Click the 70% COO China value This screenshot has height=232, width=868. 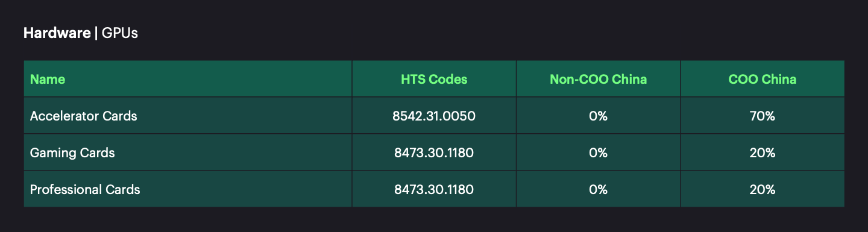763,116
